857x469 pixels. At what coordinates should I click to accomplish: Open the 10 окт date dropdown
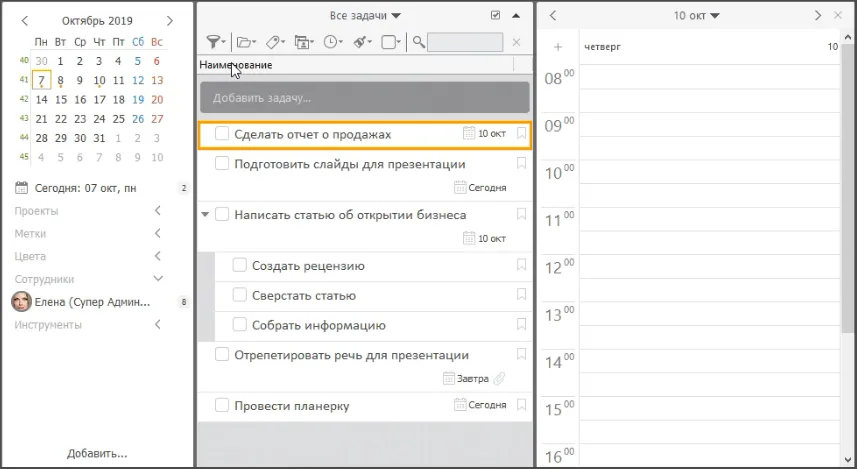(696, 16)
